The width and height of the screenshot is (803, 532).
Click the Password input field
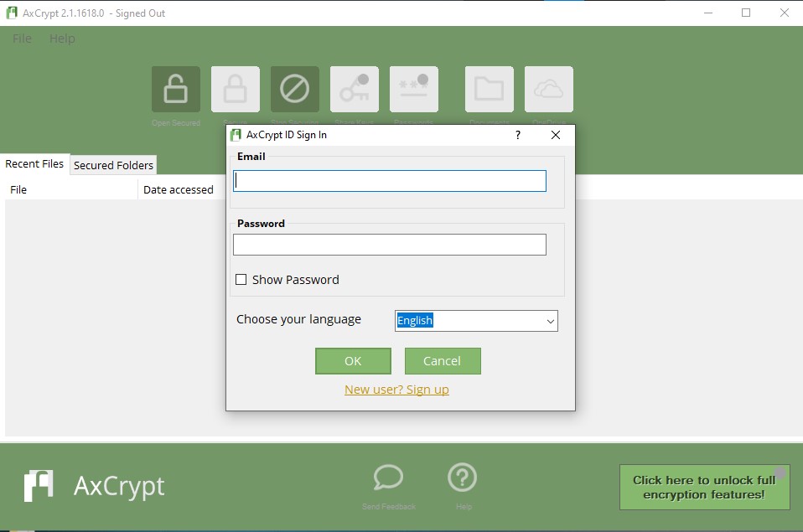(x=390, y=245)
